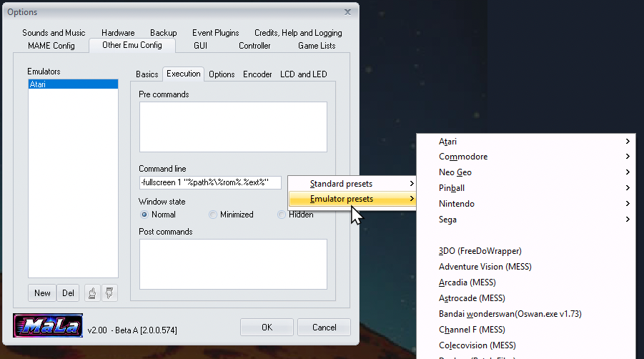Move emulator down using the hand-down icon
Image resolution: width=644 pixels, height=359 pixels.
click(109, 293)
